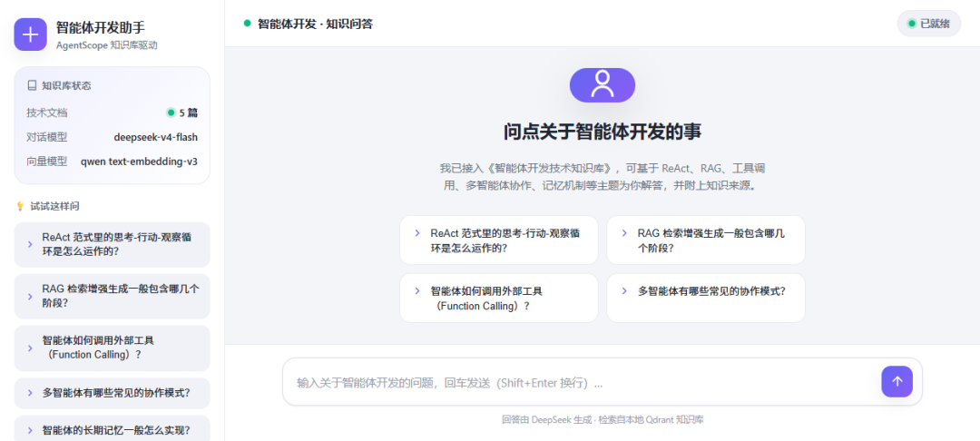Click the 问点关于智能体开发的事 headline

pyautogui.click(x=603, y=132)
